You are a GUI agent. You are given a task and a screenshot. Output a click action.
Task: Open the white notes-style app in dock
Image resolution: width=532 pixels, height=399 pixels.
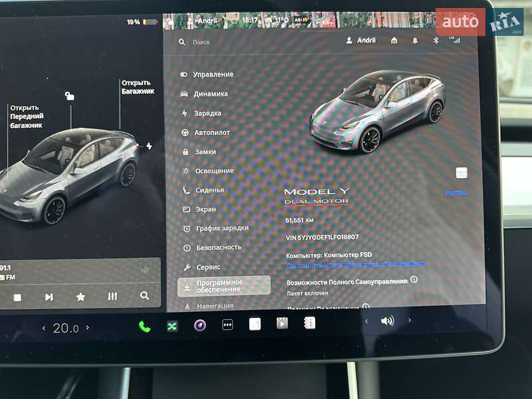coord(255,324)
